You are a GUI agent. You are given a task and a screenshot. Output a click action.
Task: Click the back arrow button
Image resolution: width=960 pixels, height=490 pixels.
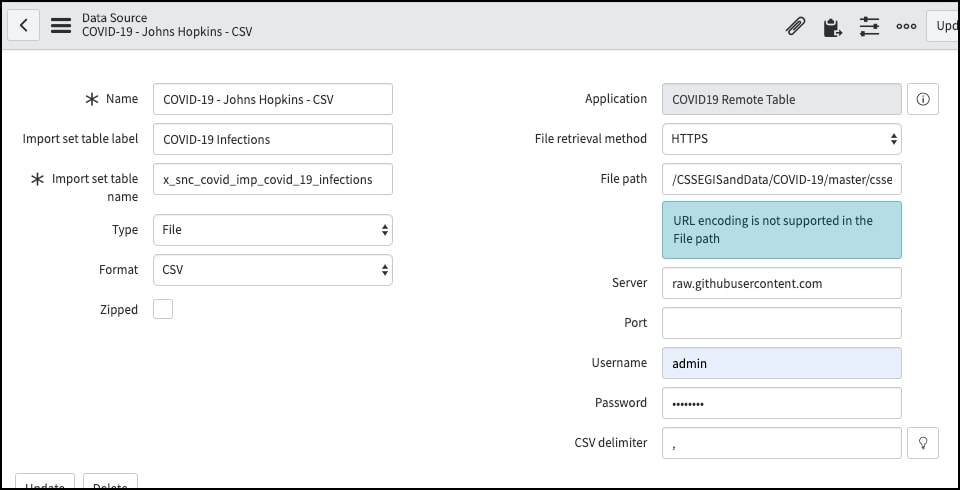tap(23, 25)
